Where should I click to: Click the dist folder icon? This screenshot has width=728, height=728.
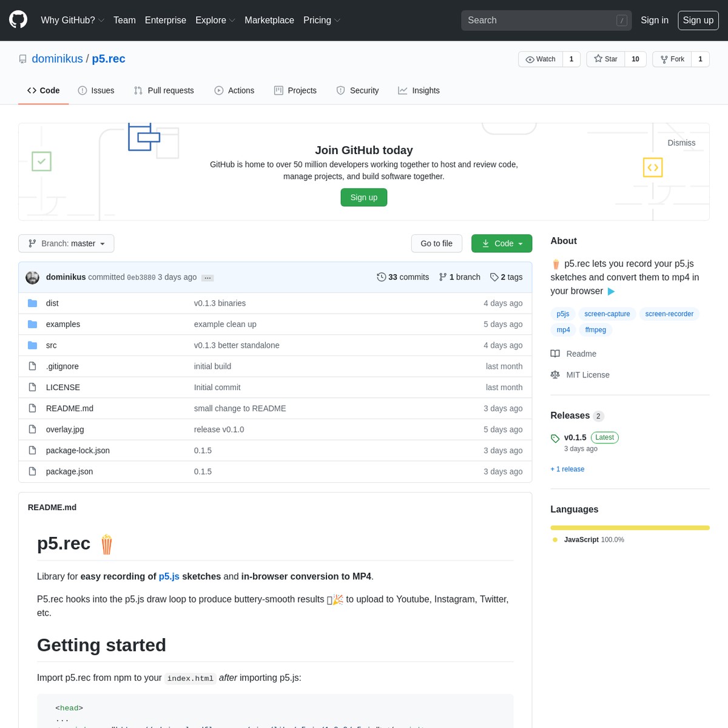tap(33, 303)
